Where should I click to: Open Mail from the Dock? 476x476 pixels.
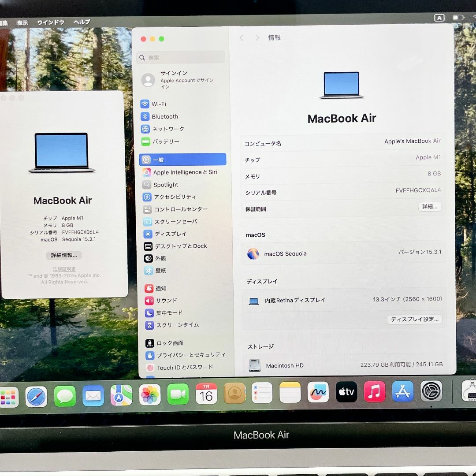tap(93, 395)
